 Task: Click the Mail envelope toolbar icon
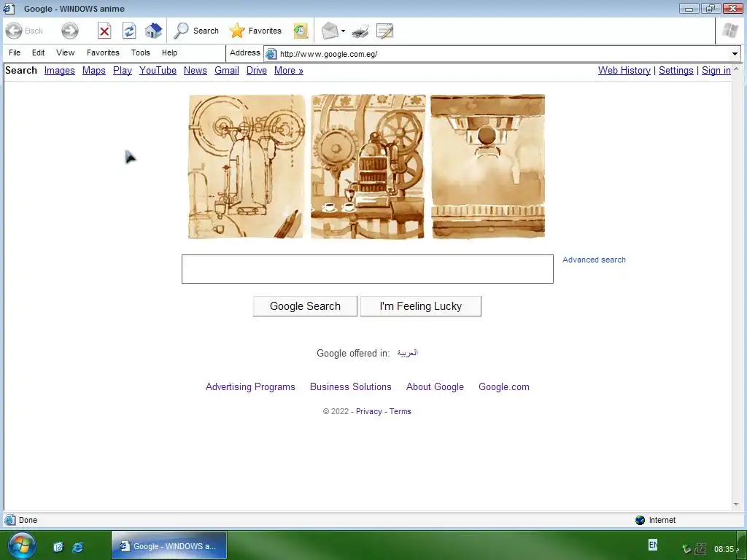pyautogui.click(x=330, y=31)
